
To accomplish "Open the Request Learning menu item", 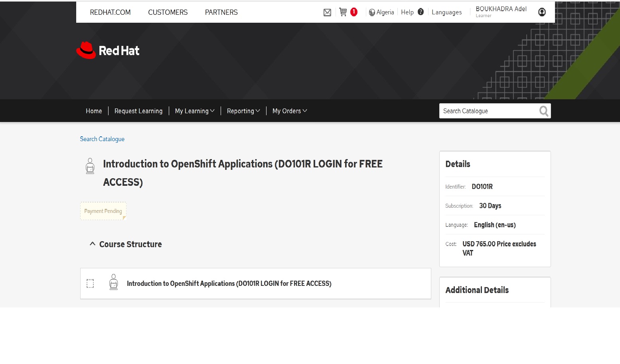I will (138, 111).
